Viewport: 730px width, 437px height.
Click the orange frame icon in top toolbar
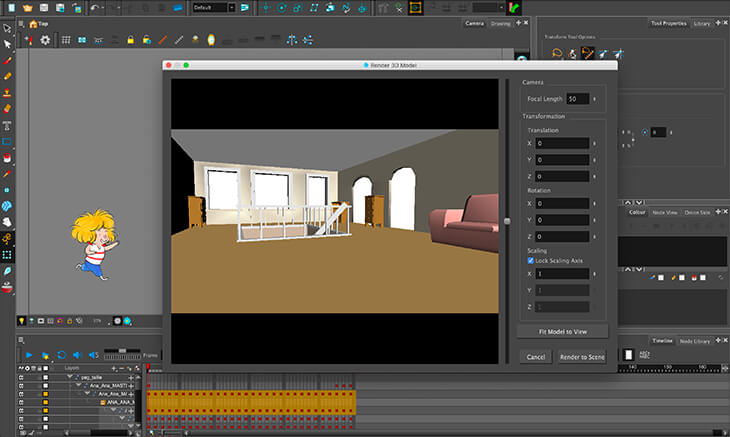(415, 7)
